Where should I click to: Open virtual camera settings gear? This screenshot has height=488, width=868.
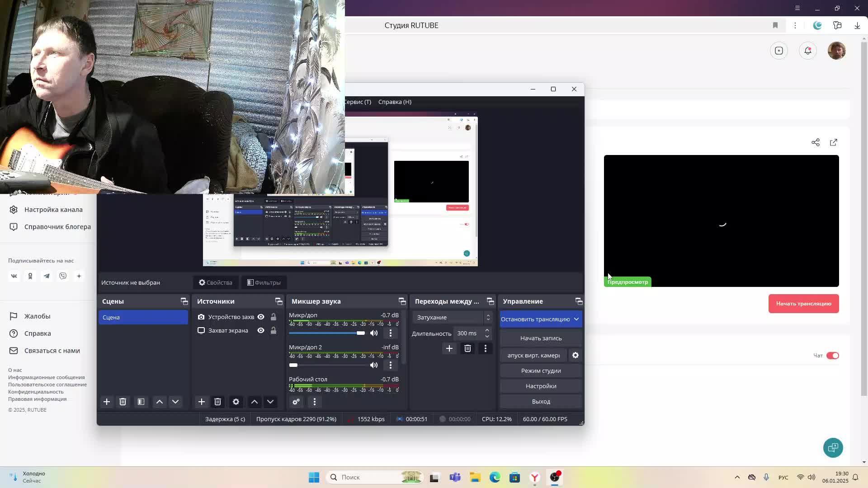(576, 355)
